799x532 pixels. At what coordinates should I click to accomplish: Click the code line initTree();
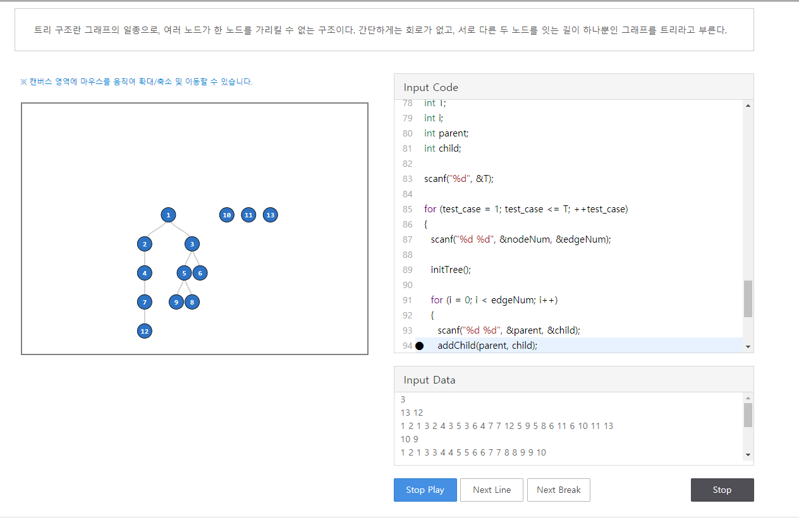click(451, 270)
